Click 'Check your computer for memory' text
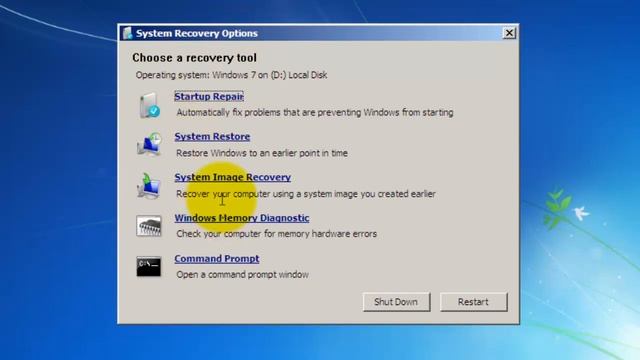 click(277, 234)
